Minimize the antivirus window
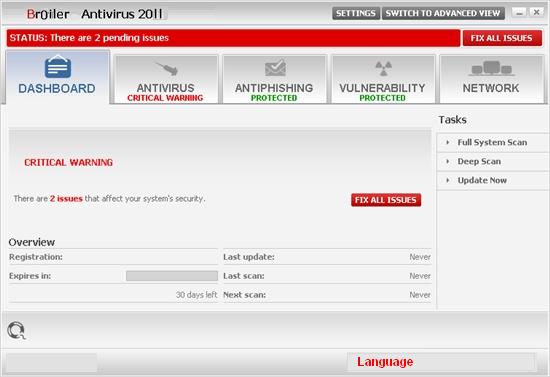This screenshot has width=550, height=377. [x=519, y=13]
